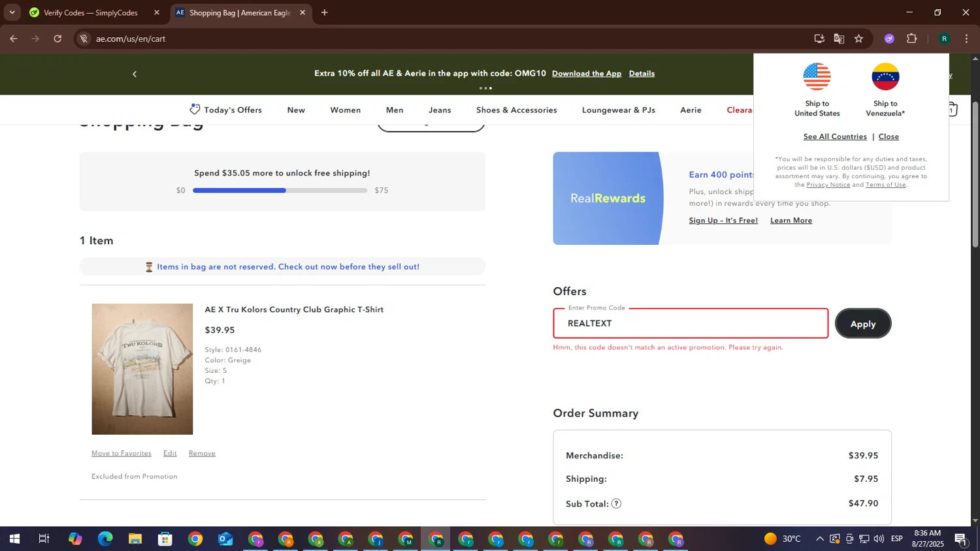Open the Chrome three-dot menu
980x551 pixels.
click(x=966, y=39)
